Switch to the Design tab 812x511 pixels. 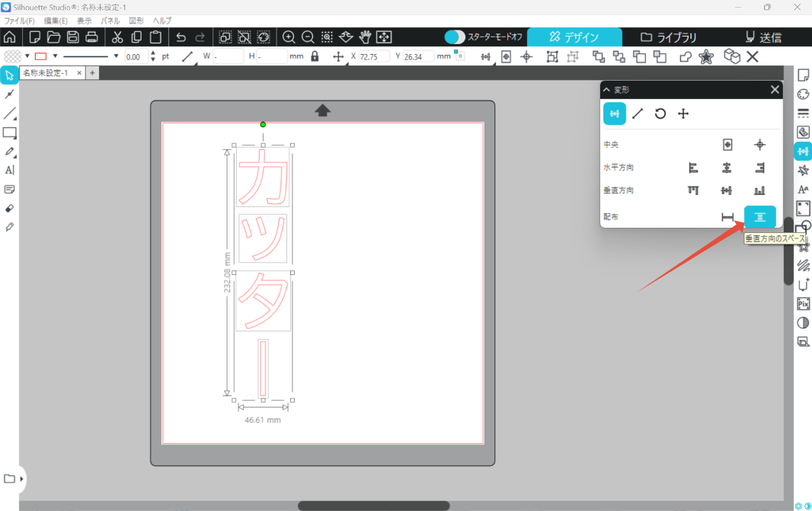coord(574,37)
